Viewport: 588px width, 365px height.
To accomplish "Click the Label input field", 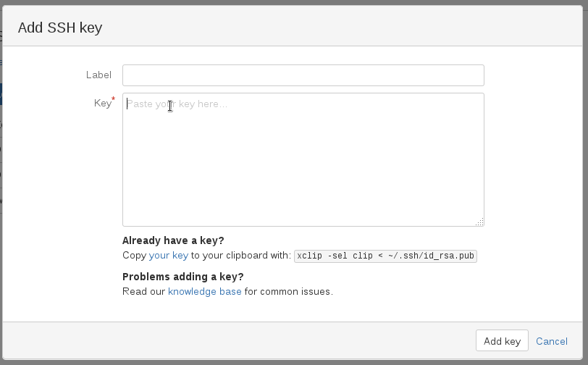I will coord(303,75).
